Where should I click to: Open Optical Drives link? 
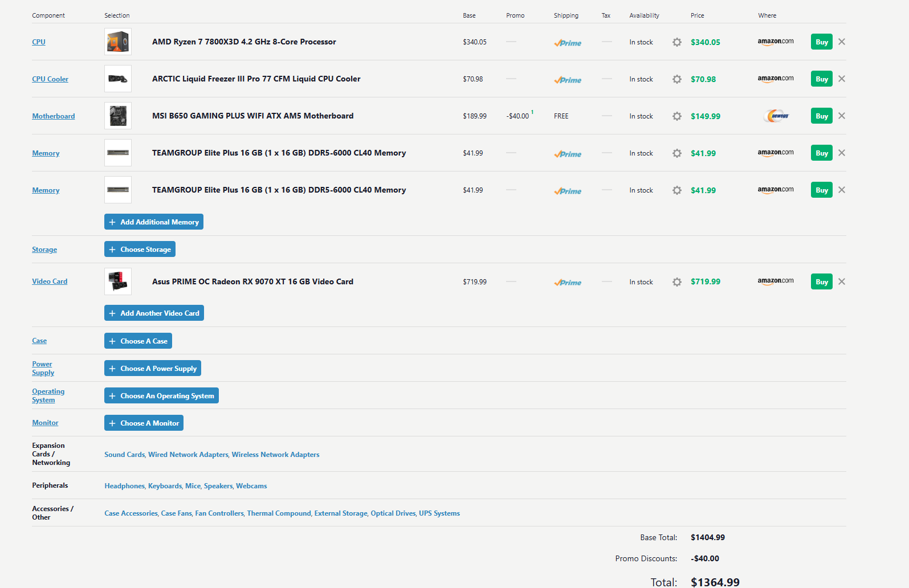click(393, 513)
